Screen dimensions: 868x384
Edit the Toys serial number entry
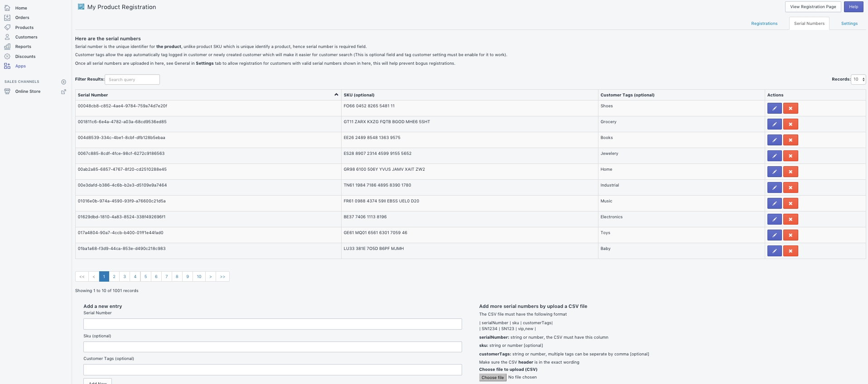(x=774, y=235)
